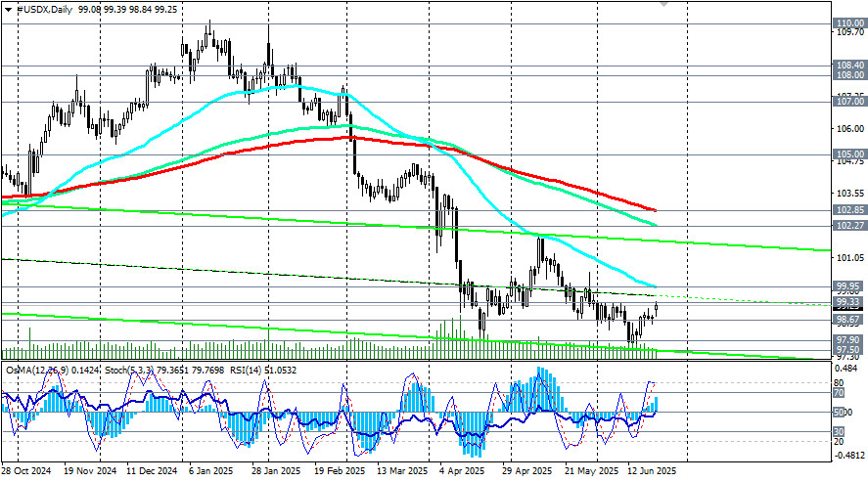Click the 109.70 price scale value

coord(850,32)
